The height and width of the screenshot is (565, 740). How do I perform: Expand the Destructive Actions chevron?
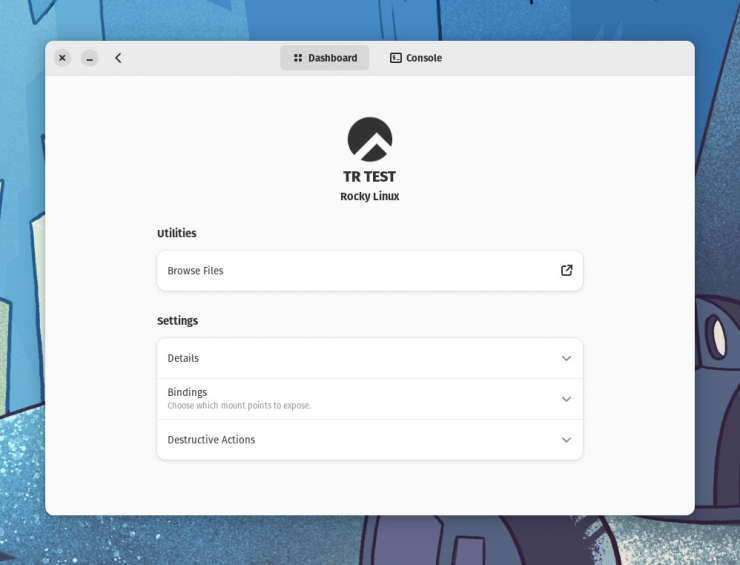(x=566, y=440)
